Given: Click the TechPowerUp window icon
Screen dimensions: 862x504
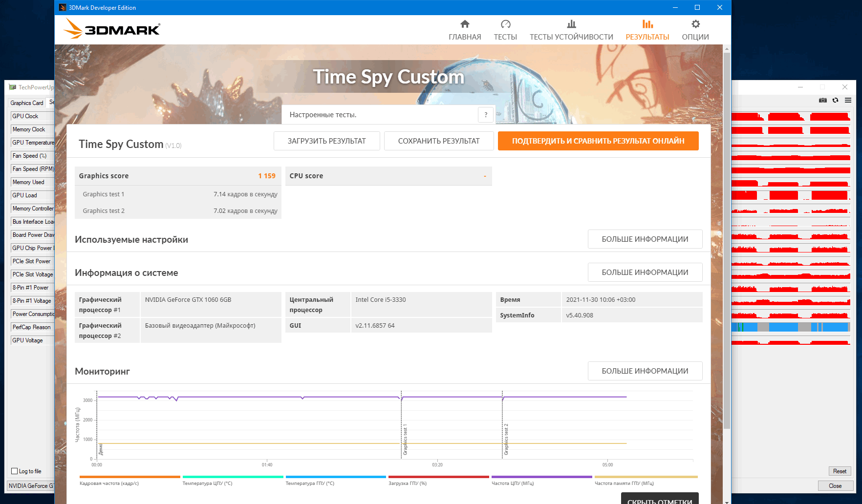Looking at the screenshot, I should tap(13, 87).
